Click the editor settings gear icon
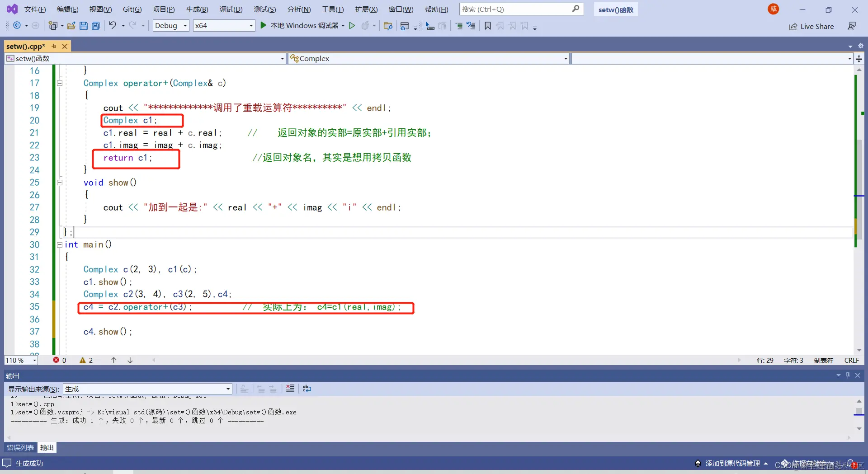The height and width of the screenshot is (474, 868). 861,46
